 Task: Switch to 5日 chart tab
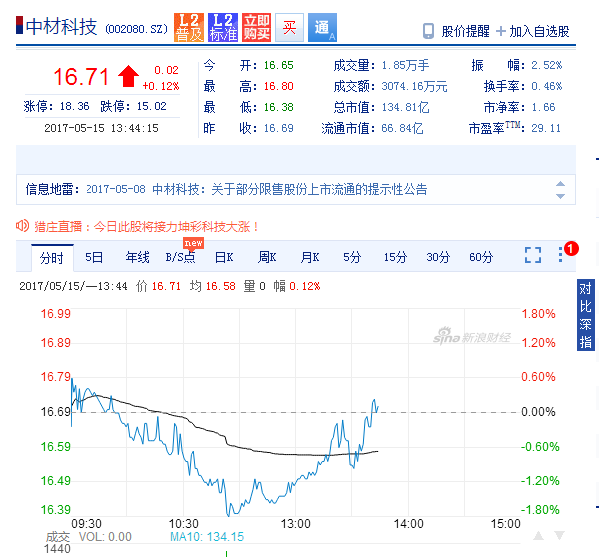click(94, 257)
